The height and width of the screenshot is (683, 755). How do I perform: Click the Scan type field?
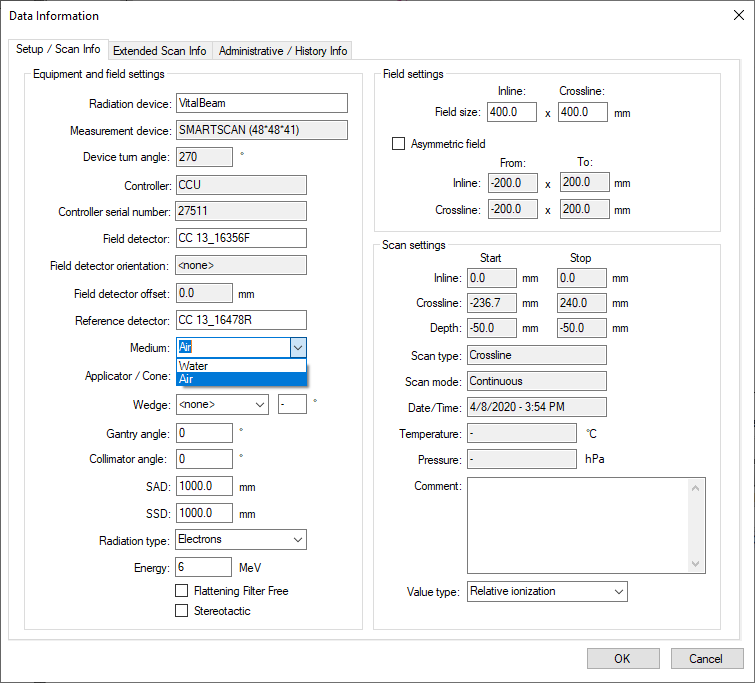[x=537, y=355]
